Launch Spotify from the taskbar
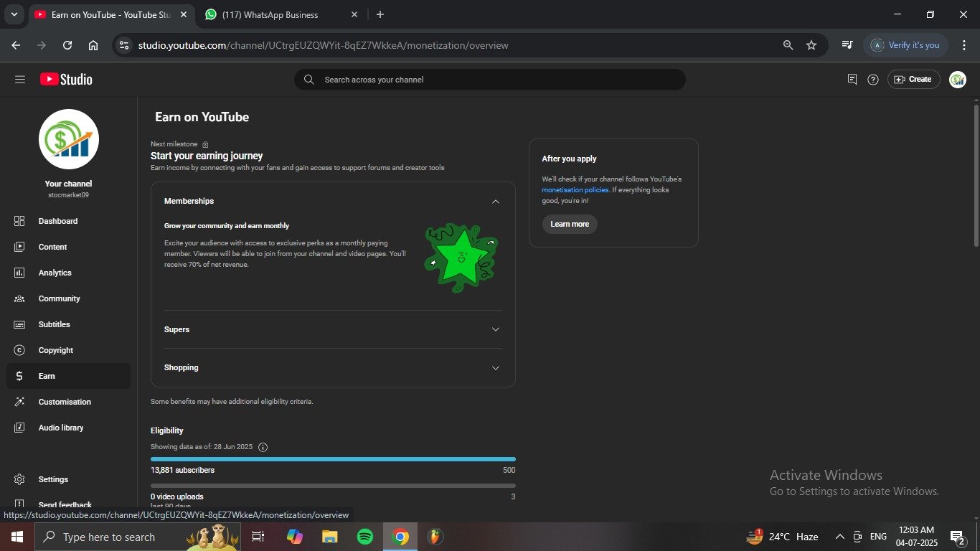The image size is (980, 551). [x=364, y=537]
